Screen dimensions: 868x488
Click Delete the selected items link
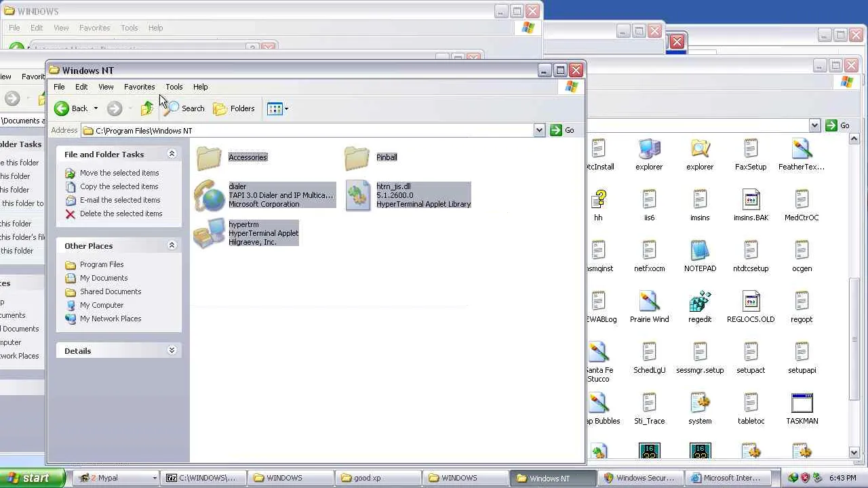click(121, 213)
